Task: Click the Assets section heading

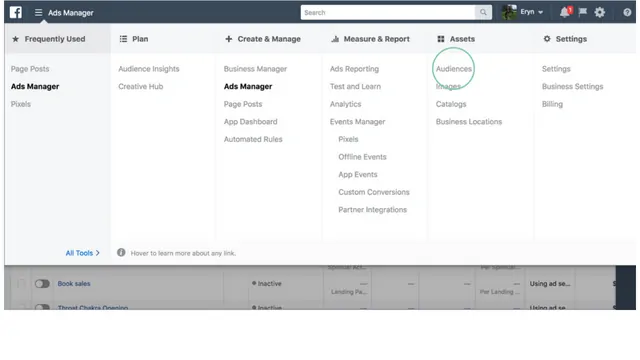Action: 456,39
